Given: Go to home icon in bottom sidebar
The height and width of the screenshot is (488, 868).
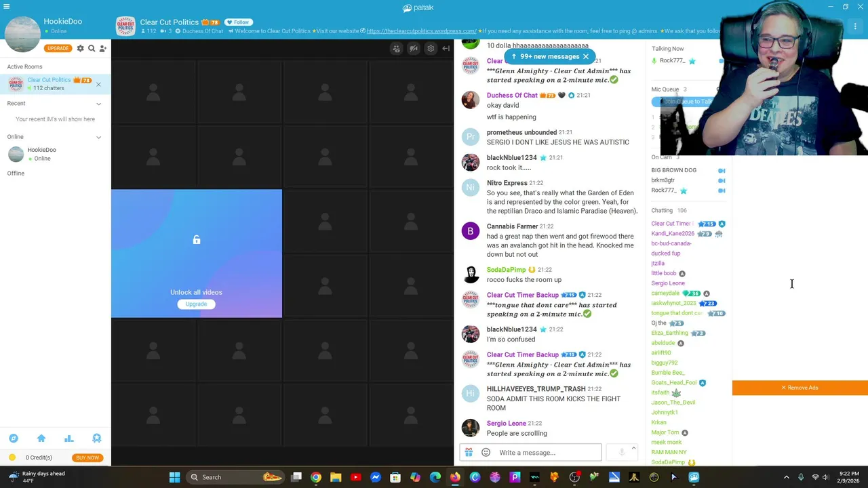Looking at the screenshot, I should pos(41,439).
